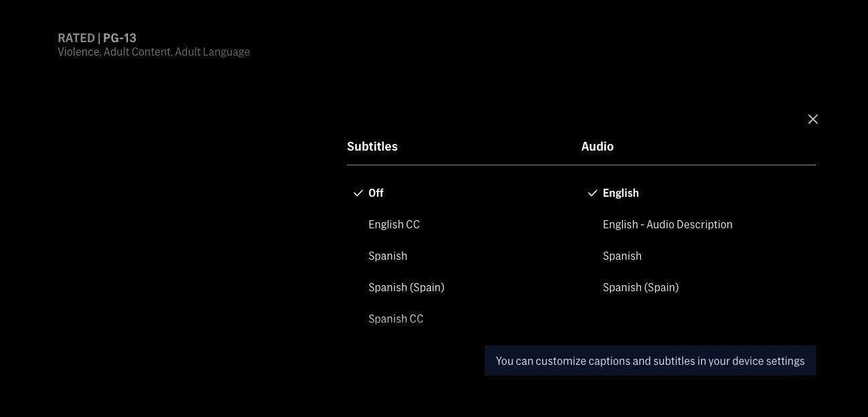
Task: Click the RATED label text
Action: 76,38
